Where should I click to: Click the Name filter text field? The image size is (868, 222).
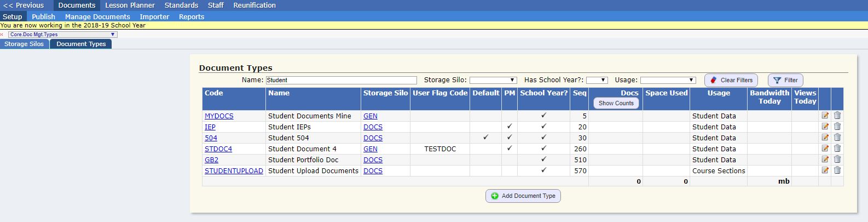click(x=341, y=80)
